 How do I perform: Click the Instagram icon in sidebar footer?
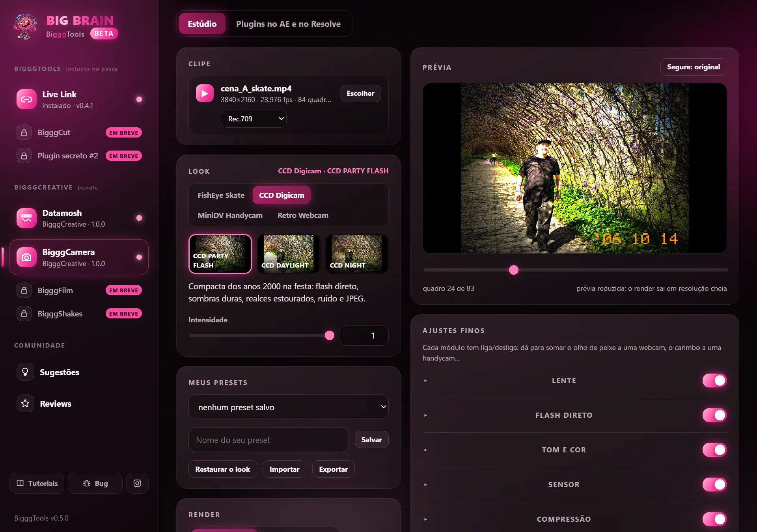click(137, 483)
